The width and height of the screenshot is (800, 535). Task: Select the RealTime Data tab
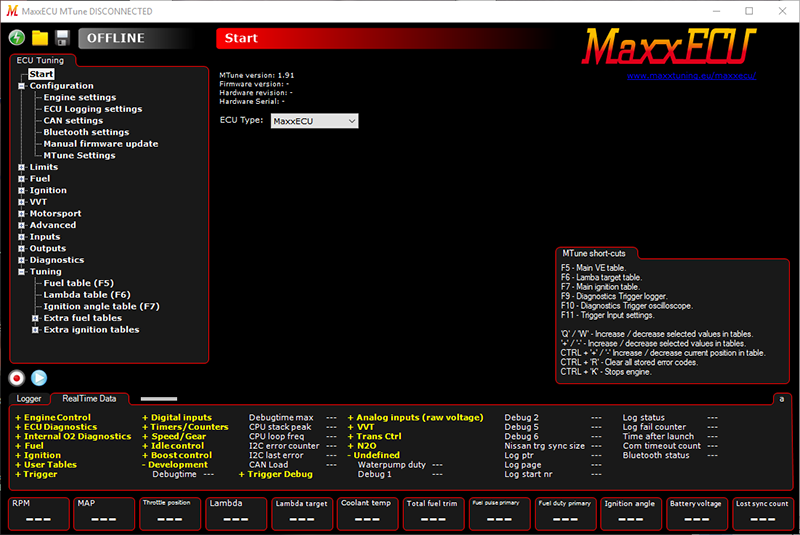88,398
